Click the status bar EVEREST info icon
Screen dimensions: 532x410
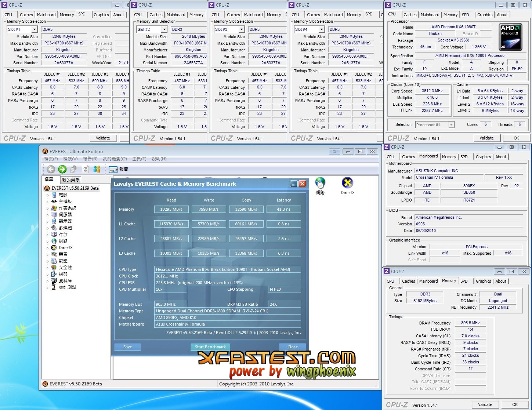[45, 384]
